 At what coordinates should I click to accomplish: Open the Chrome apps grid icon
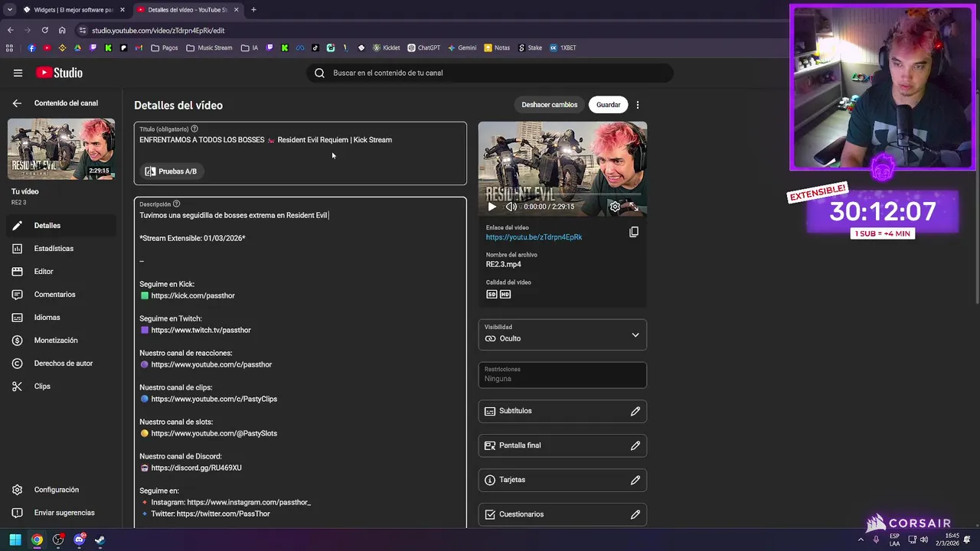tap(9, 47)
